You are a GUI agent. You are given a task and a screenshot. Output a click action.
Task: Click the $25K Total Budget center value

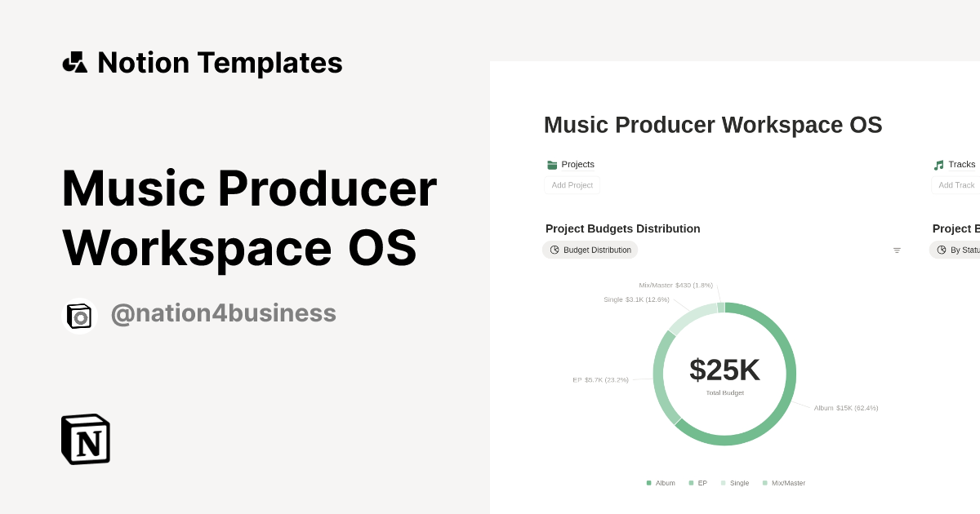pos(724,370)
